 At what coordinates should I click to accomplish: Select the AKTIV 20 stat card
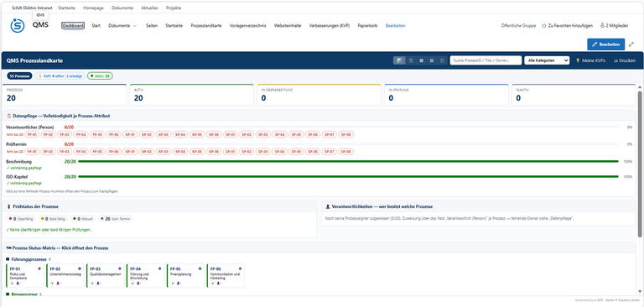pyautogui.click(x=192, y=95)
